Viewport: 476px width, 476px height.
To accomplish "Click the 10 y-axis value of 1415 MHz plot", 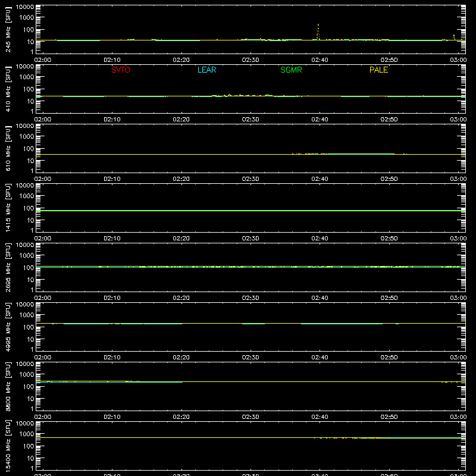I will point(31,220).
